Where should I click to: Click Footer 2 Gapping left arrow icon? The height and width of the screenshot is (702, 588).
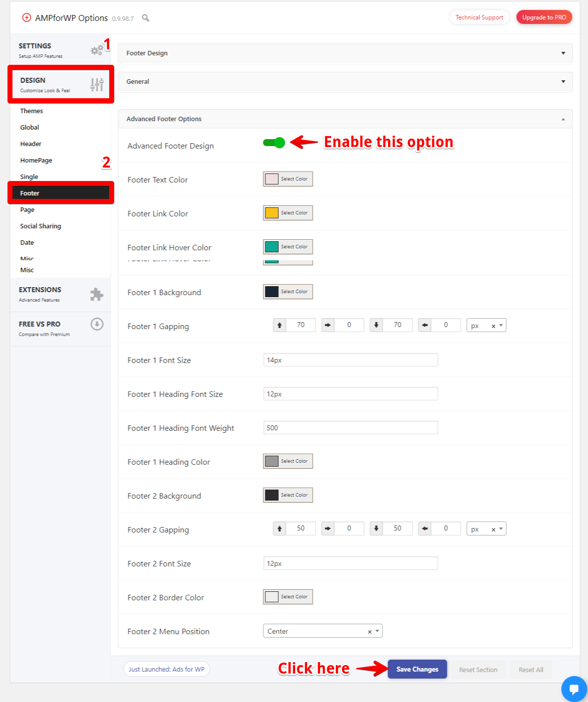[x=425, y=529]
